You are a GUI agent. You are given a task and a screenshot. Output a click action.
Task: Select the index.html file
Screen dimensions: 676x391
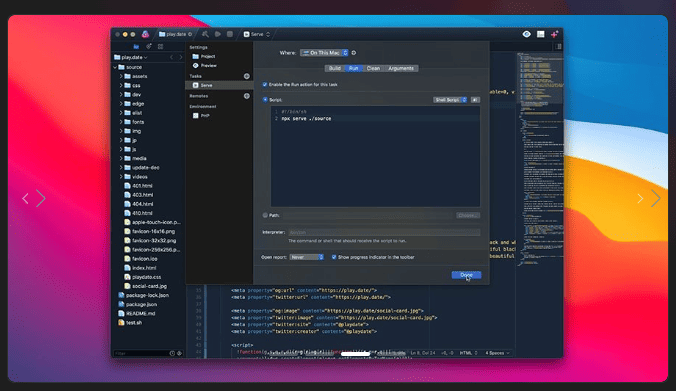140,268
